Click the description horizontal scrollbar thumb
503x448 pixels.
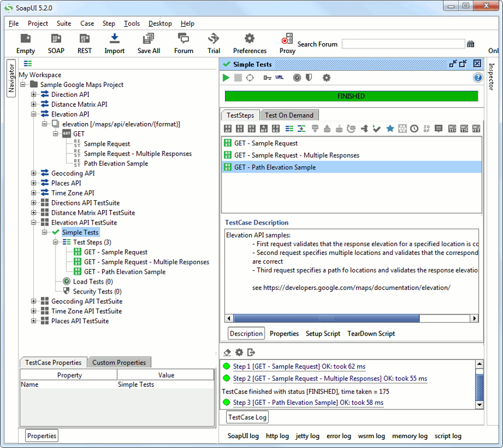point(326,318)
